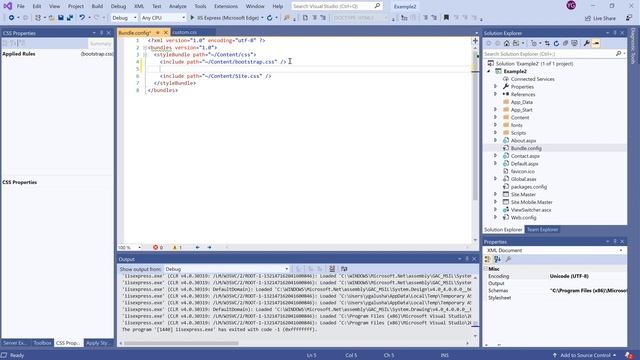This screenshot has width=640, height=360.
Task: Toggle word wrap in the Output panel
Action: (344, 269)
